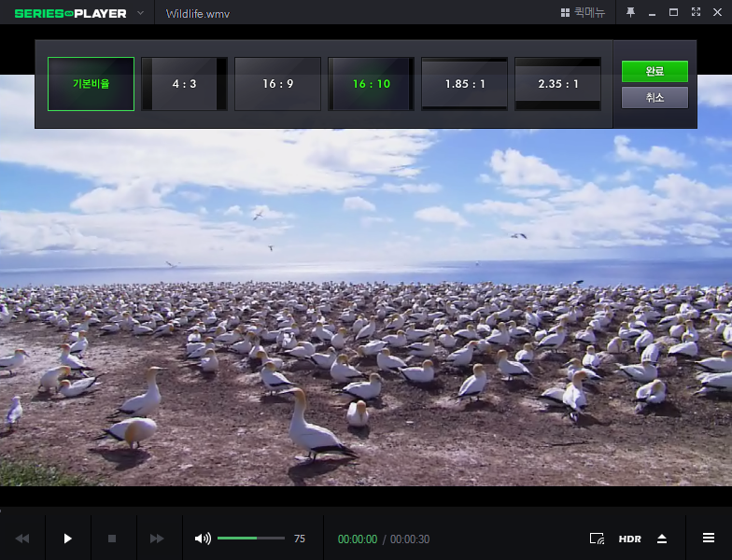Cancel with the 취소 button
This screenshot has height=560, width=732.
pos(655,97)
